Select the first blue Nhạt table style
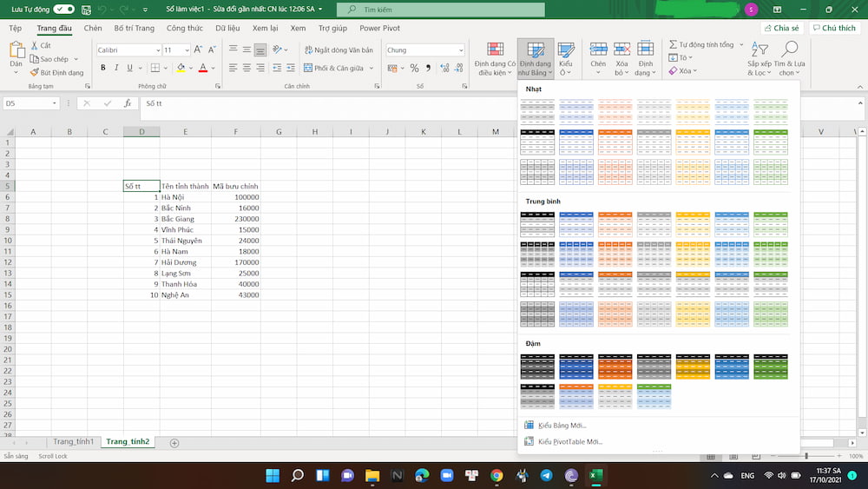This screenshot has height=489, width=868. point(575,111)
